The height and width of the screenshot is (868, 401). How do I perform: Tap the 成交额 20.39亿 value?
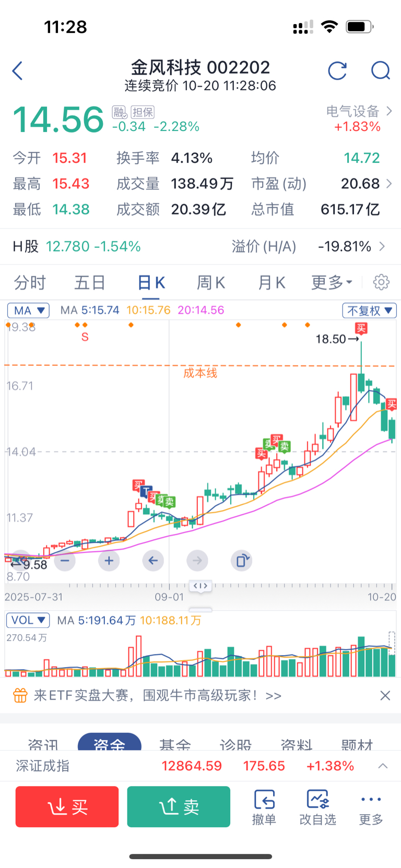[198, 209]
